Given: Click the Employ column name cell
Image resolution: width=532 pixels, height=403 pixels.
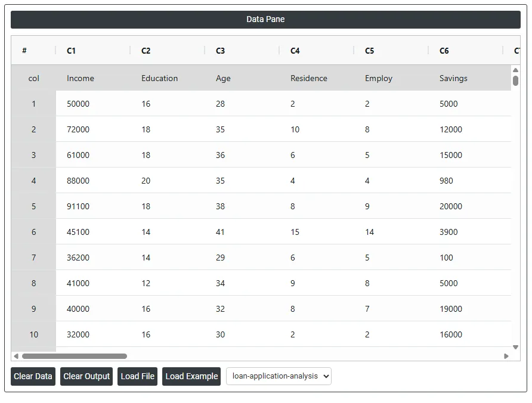Looking at the screenshot, I should pos(391,78).
